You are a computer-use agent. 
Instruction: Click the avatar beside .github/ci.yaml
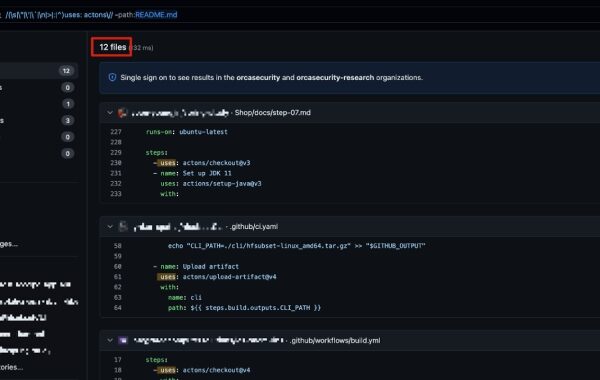[x=123, y=227]
